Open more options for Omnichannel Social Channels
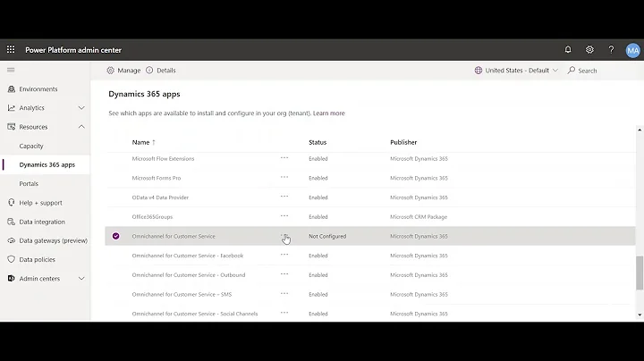The height and width of the screenshot is (361, 644). (x=284, y=313)
